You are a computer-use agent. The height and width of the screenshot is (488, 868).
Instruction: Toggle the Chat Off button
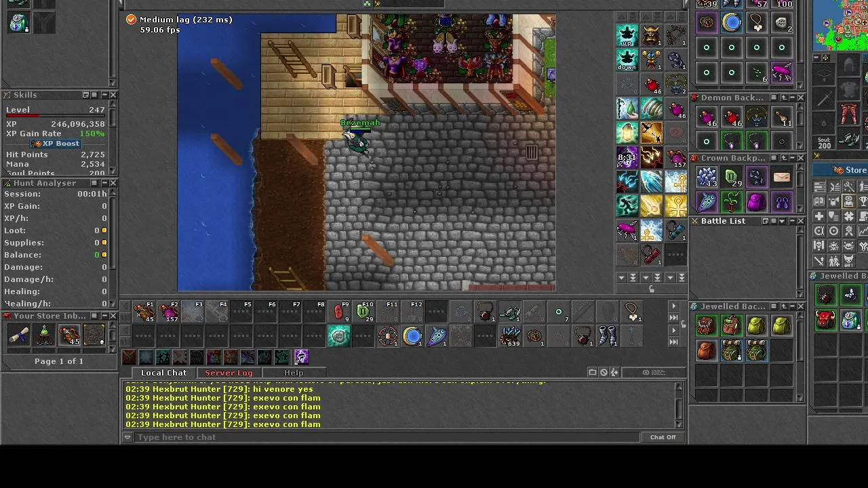click(663, 437)
